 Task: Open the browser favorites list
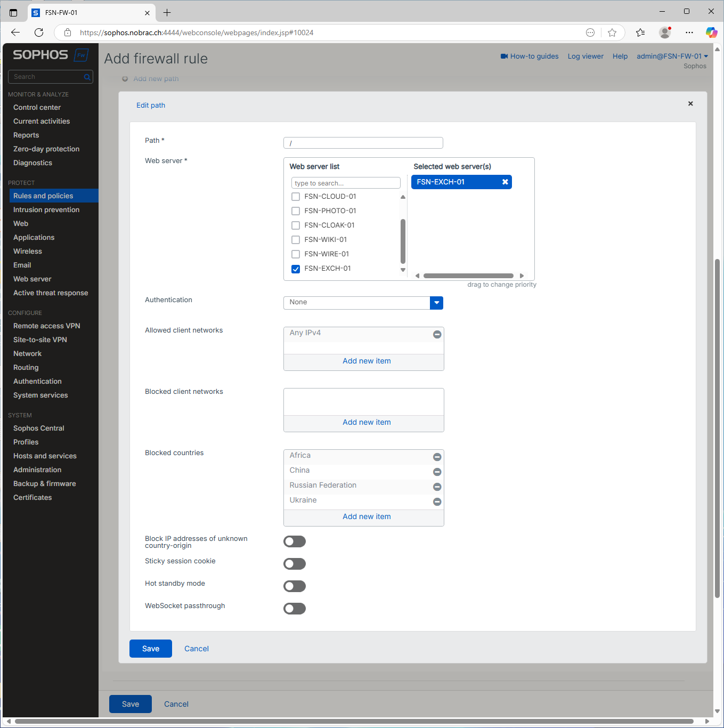click(640, 33)
